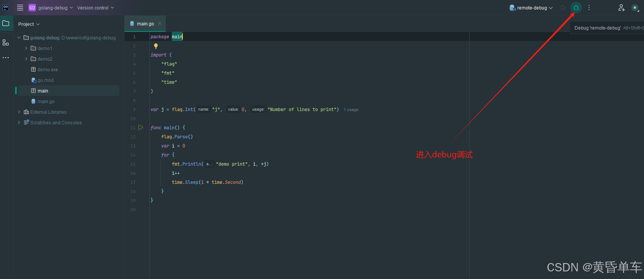Click the demo1 folder icon
This screenshot has height=279, width=644.
tap(33, 48)
